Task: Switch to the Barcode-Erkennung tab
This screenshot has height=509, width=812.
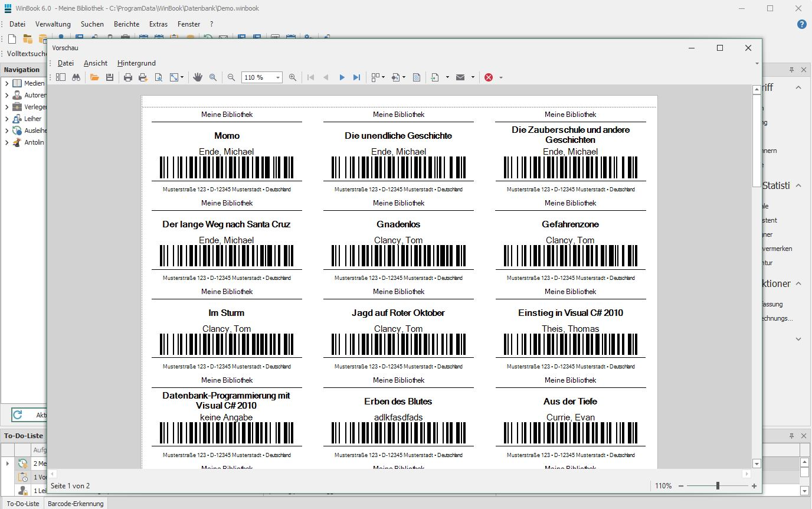Action: [x=76, y=504]
